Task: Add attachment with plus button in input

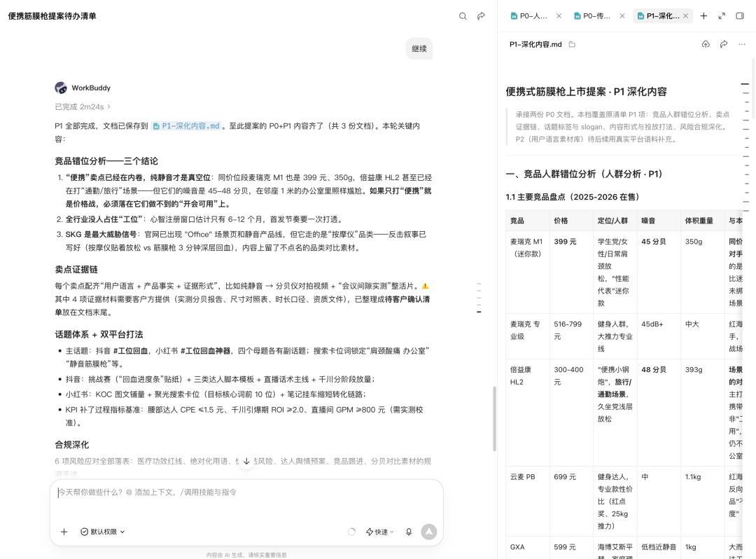Action: (64, 532)
